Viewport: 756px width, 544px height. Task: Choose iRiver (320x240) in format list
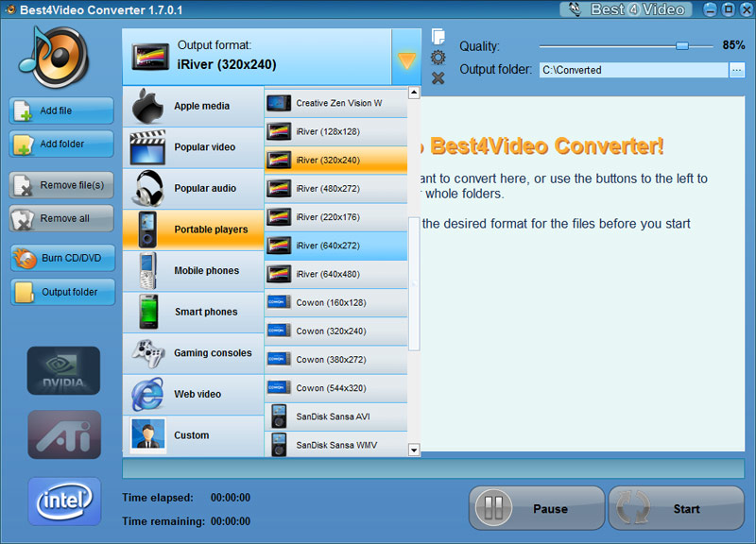pyautogui.click(x=336, y=160)
